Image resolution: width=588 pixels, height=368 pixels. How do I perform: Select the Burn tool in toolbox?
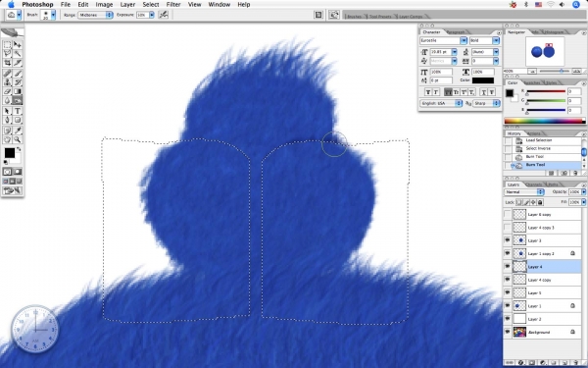(18, 100)
